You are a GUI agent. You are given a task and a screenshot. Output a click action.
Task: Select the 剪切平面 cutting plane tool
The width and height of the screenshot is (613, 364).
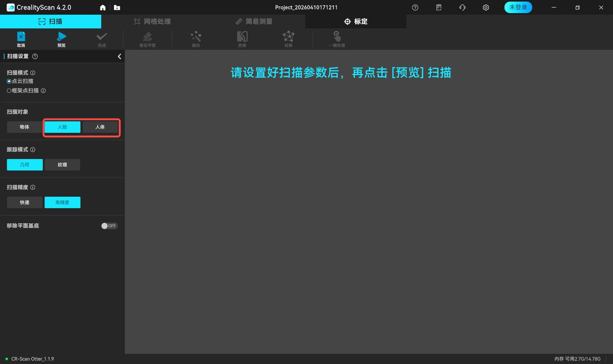point(147,38)
